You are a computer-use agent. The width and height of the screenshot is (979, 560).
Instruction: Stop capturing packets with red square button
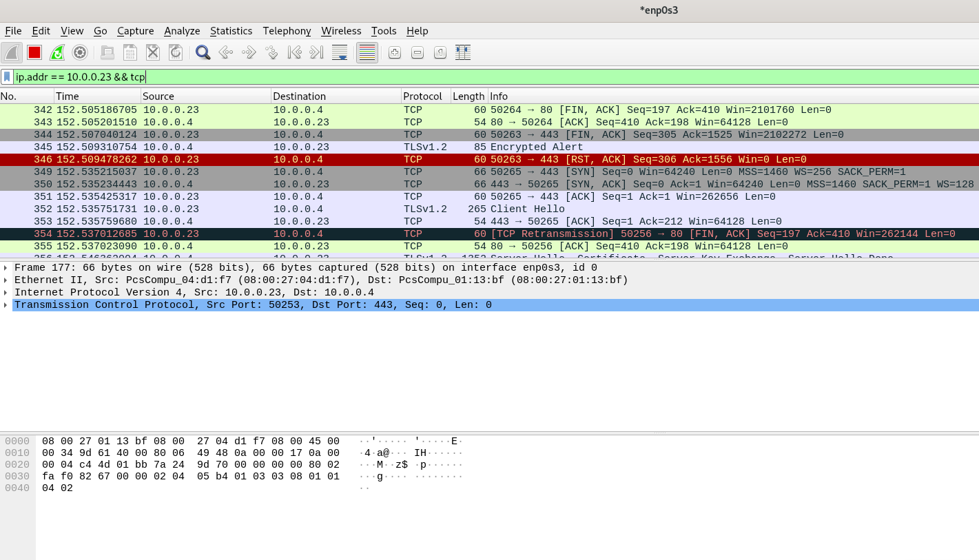pos(34,52)
